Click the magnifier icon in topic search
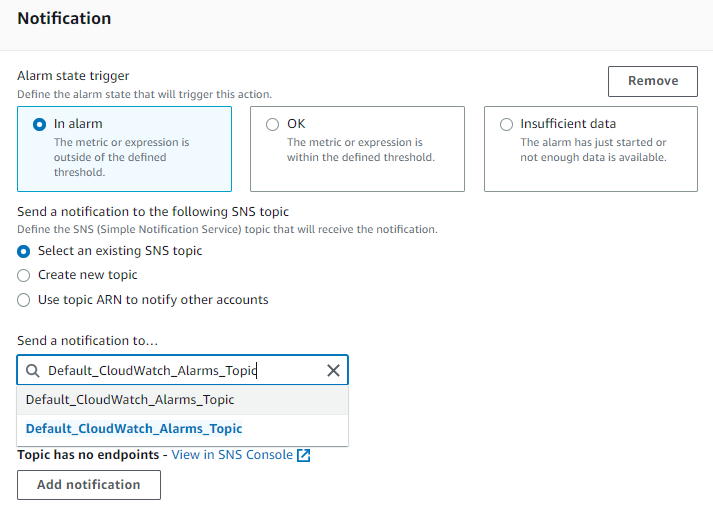Image resolution: width=713 pixels, height=508 pixels. click(x=32, y=371)
